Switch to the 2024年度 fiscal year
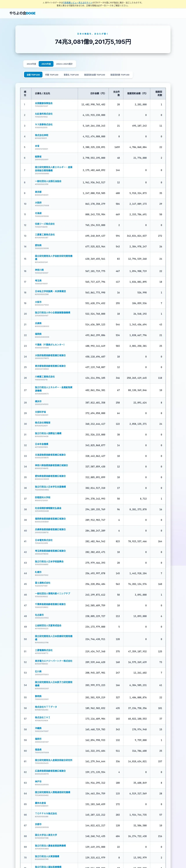Viewport: 186px width, 868px height. pos(31,64)
